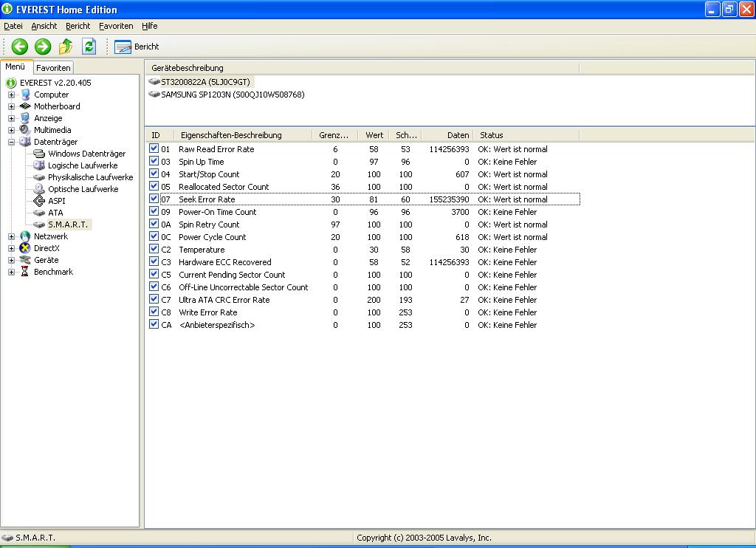
Task: Toggle the Reallocated Sector Count checkbox
Action: click(x=154, y=186)
